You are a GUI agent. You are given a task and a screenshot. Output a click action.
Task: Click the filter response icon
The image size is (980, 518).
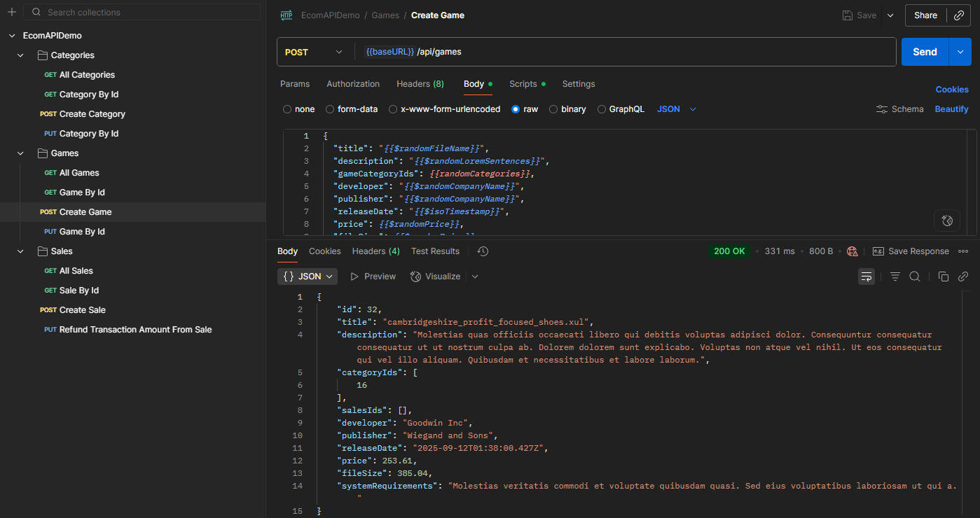pyautogui.click(x=895, y=276)
